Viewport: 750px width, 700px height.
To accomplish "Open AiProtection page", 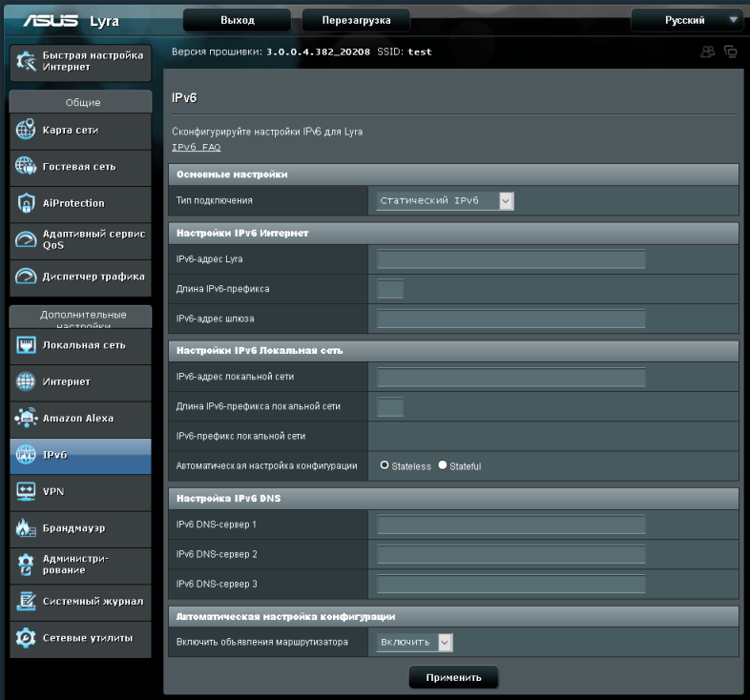I will click(x=80, y=203).
